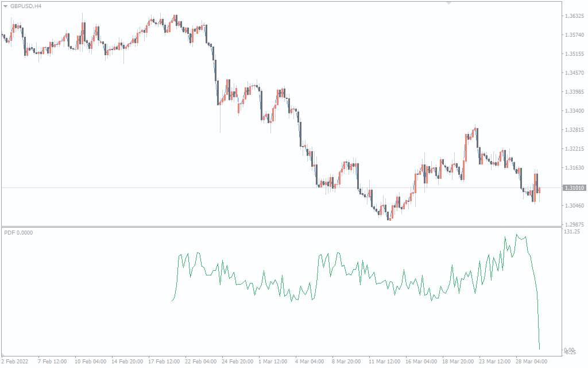This screenshot has width=588, height=368.
Task: Click the 1.36325 price scale label
Action: (574, 16)
